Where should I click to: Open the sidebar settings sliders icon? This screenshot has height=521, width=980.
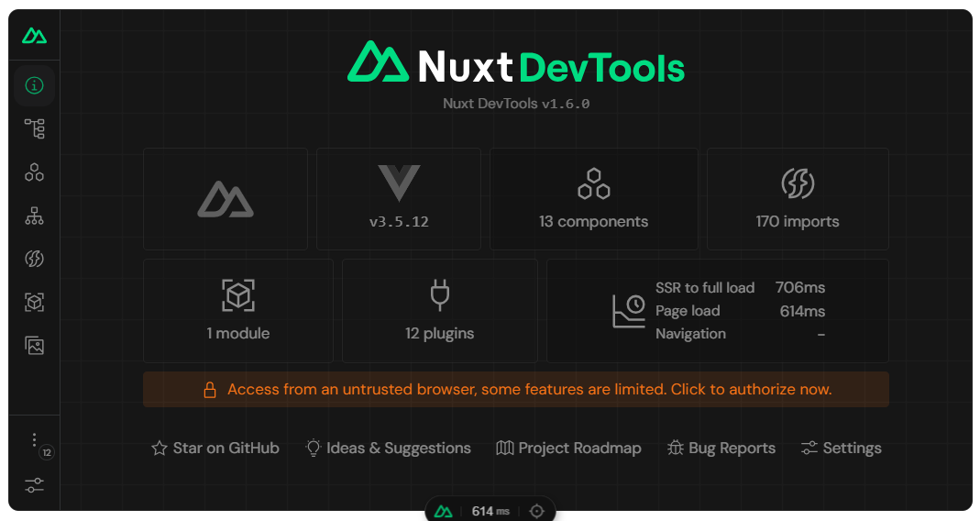[34, 484]
